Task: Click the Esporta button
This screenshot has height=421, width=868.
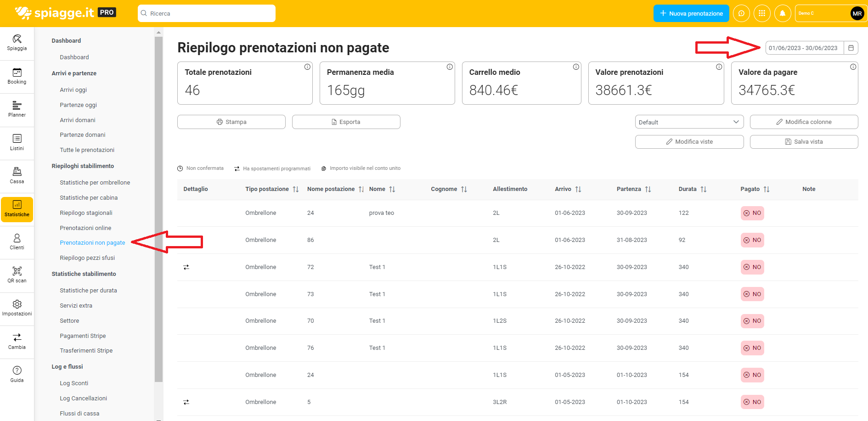Action: 346,122
